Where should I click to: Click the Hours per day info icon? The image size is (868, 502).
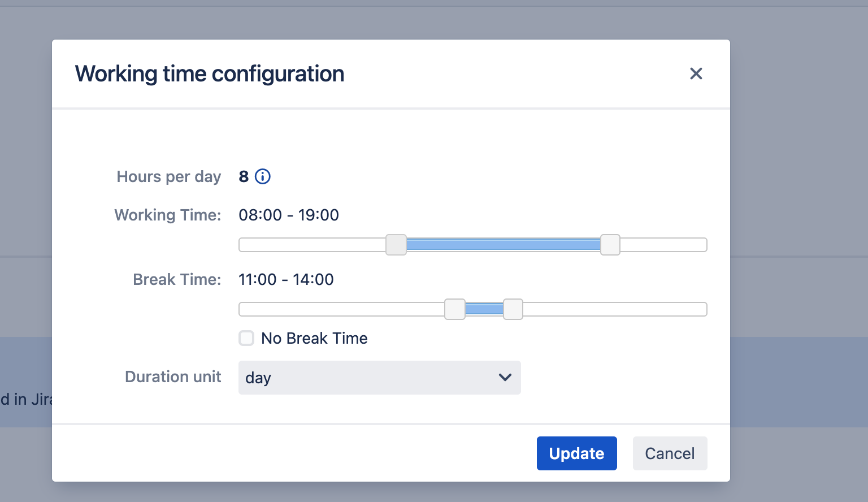coord(263,176)
